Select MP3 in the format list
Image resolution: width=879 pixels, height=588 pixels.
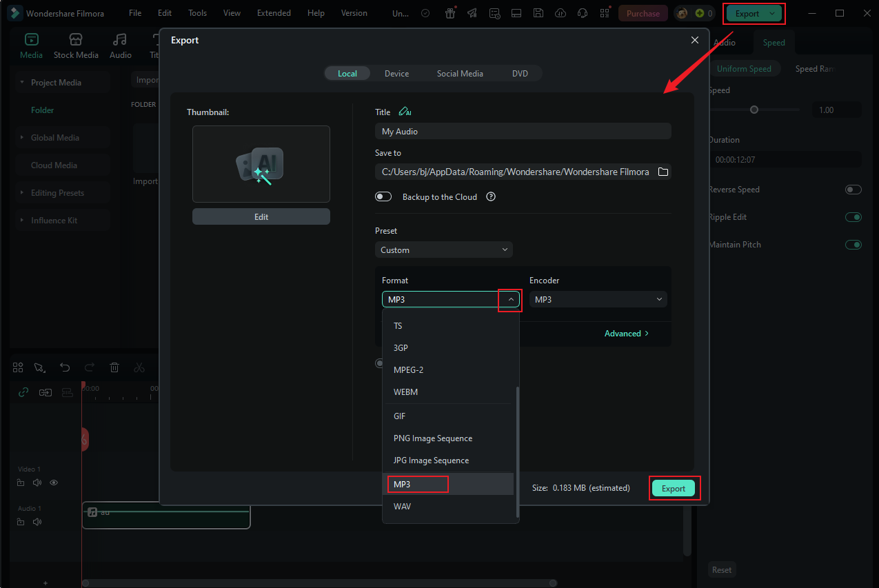pos(448,485)
